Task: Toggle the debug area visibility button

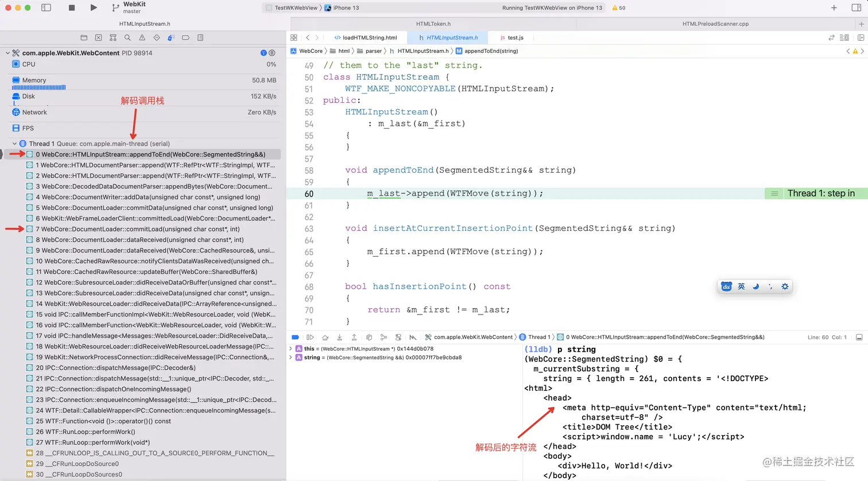Action: point(859,338)
